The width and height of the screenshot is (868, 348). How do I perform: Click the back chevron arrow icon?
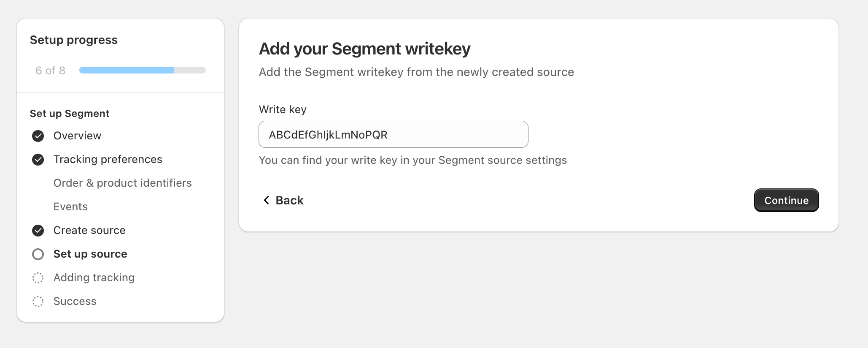[x=266, y=200]
